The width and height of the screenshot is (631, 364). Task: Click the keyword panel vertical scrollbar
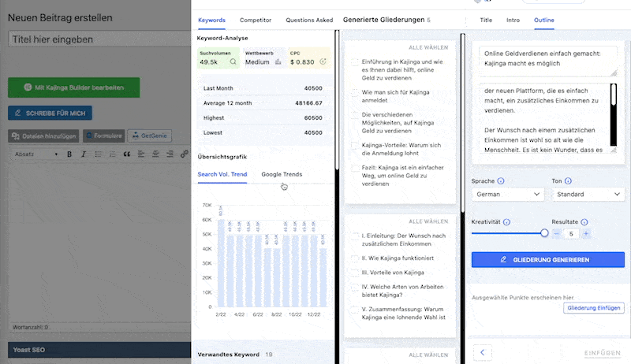[338, 197]
